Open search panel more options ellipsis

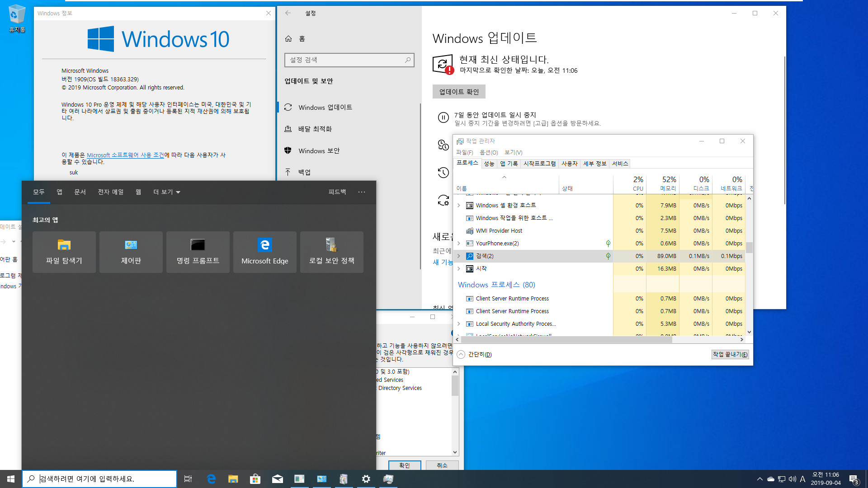point(362,192)
